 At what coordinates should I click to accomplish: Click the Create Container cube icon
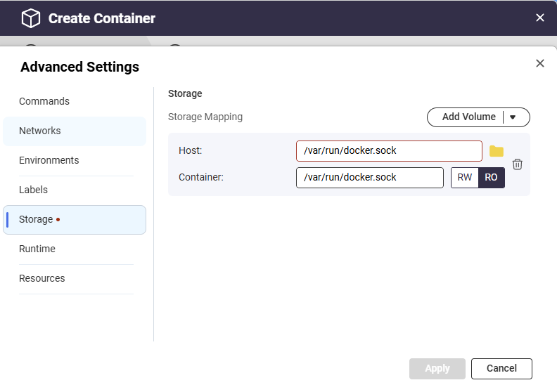31,18
